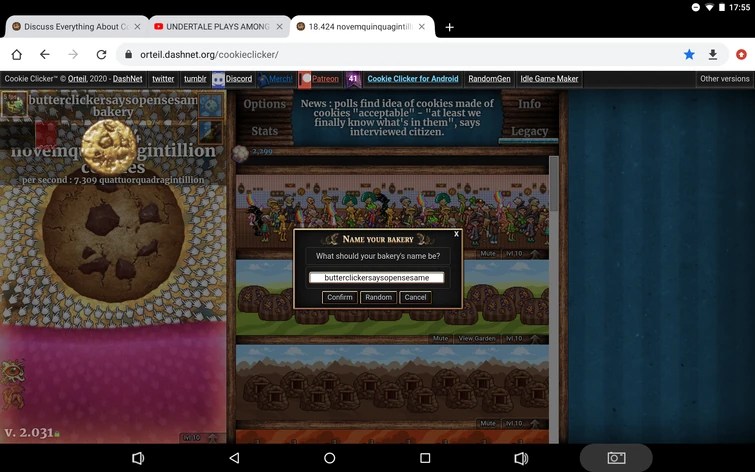Open the twitter link
This screenshot has height=472, width=755.
tap(163, 79)
